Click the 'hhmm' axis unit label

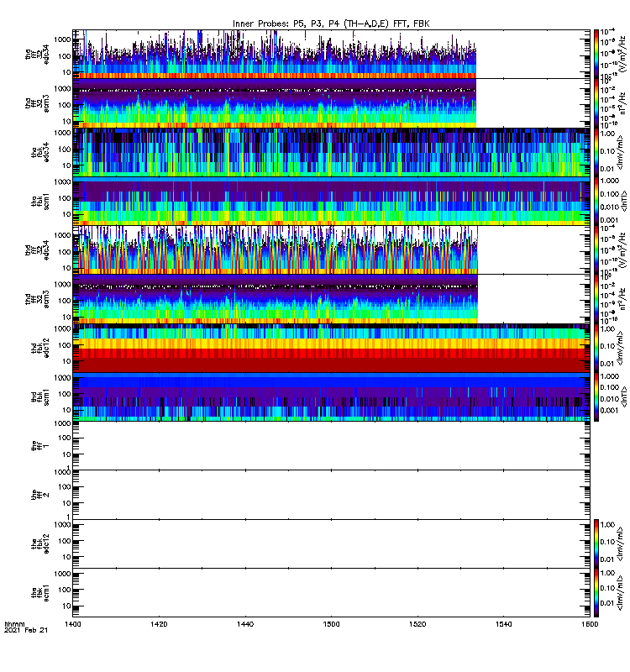pos(14,624)
